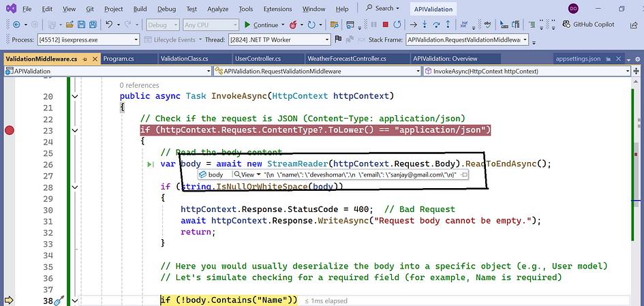The image size is (644, 306).
Task: Expand the View visualizer dropdown in data tip
Action: pyautogui.click(x=259, y=174)
